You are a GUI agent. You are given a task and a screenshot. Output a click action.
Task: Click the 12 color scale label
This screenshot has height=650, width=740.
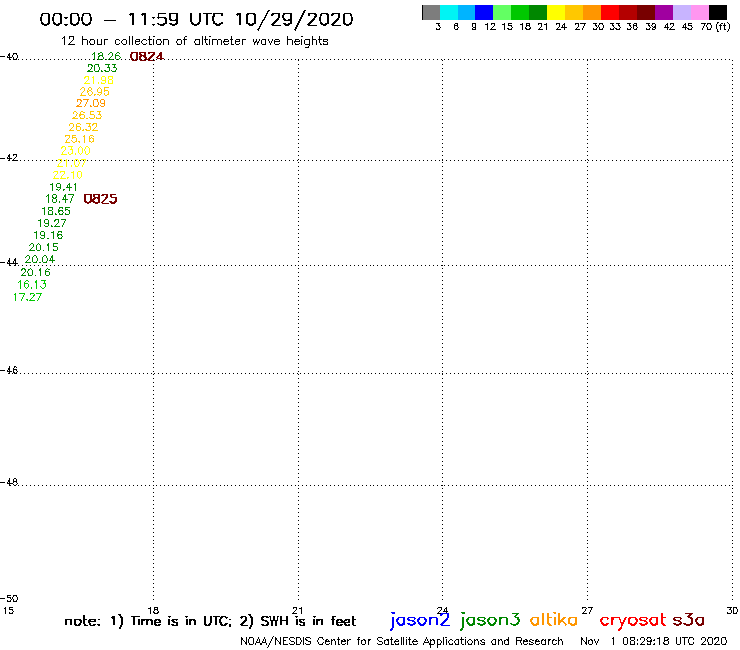(490, 26)
